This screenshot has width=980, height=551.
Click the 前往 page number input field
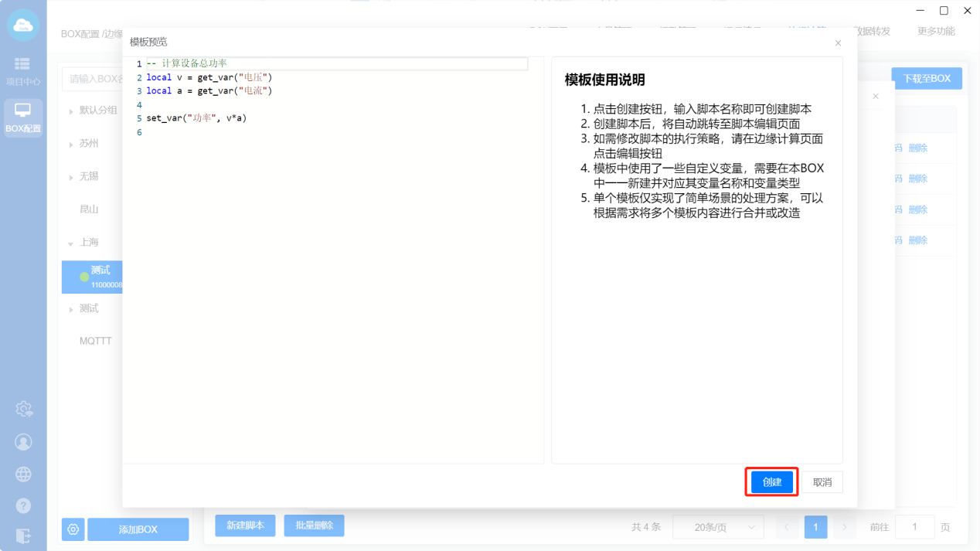[914, 527]
